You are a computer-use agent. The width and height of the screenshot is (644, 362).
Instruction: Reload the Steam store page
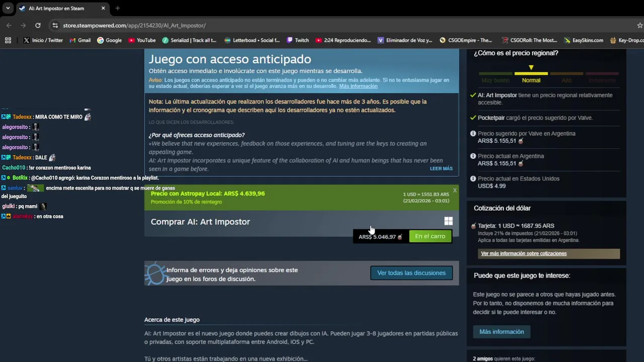pyautogui.click(x=38, y=25)
